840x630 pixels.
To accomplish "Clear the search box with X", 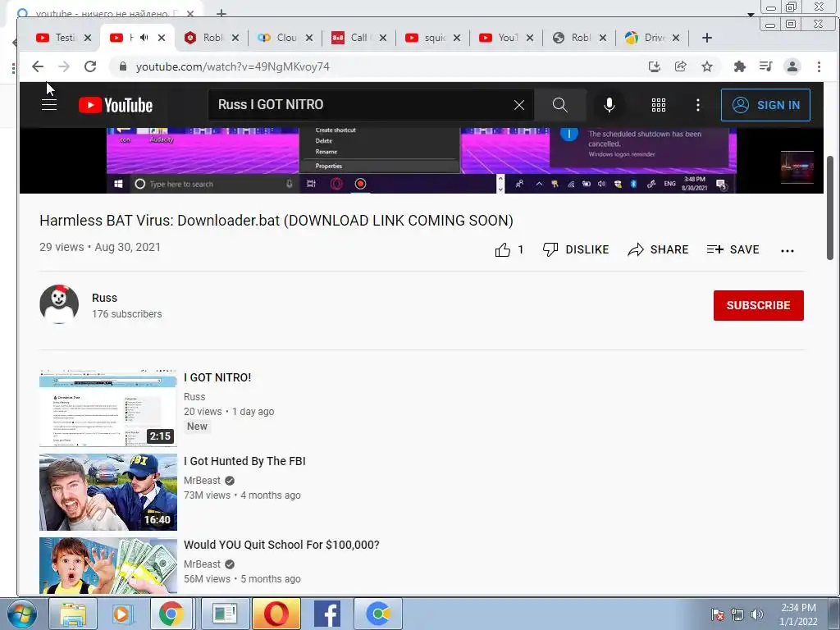I will tap(519, 105).
